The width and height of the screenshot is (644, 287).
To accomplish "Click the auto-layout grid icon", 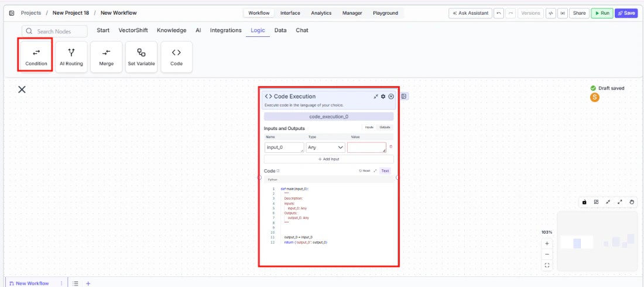I will coord(596,202).
